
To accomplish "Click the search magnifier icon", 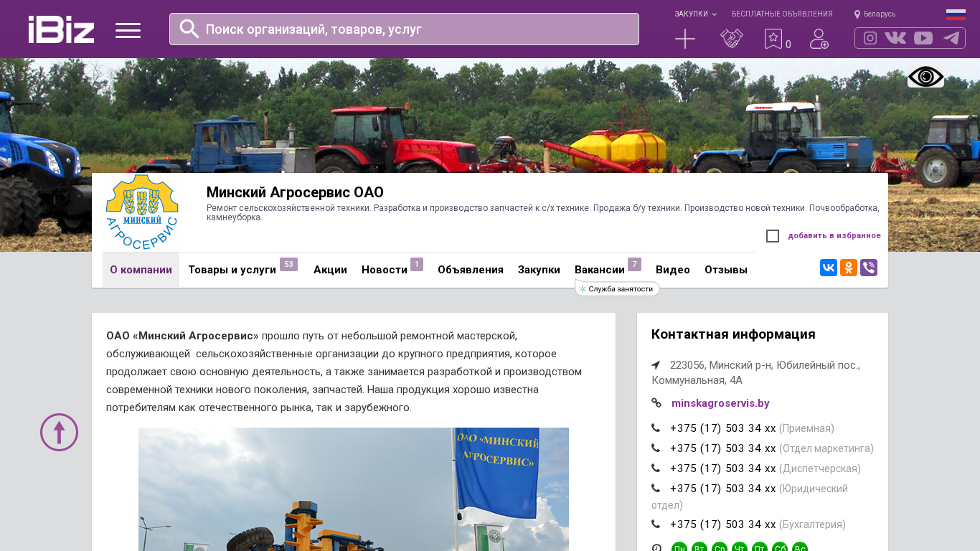I will tap(189, 29).
